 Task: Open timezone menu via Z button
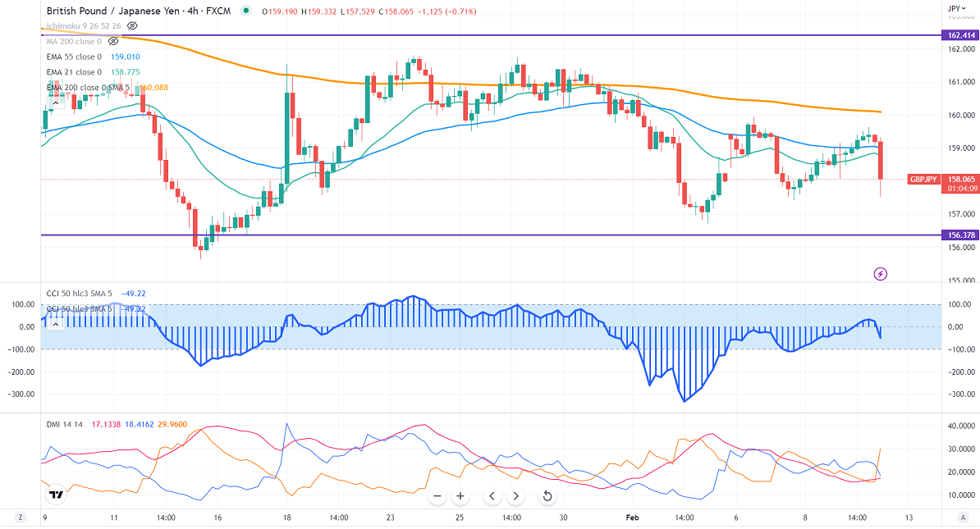click(20, 518)
